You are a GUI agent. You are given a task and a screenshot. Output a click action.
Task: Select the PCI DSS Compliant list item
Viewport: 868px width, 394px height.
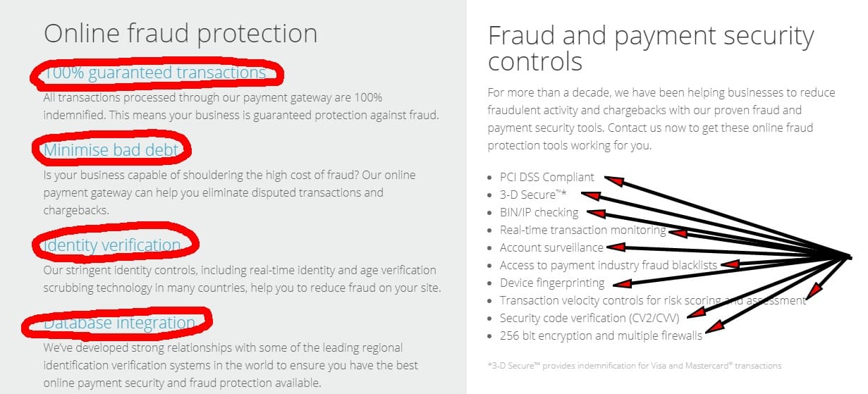pyautogui.click(x=547, y=177)
